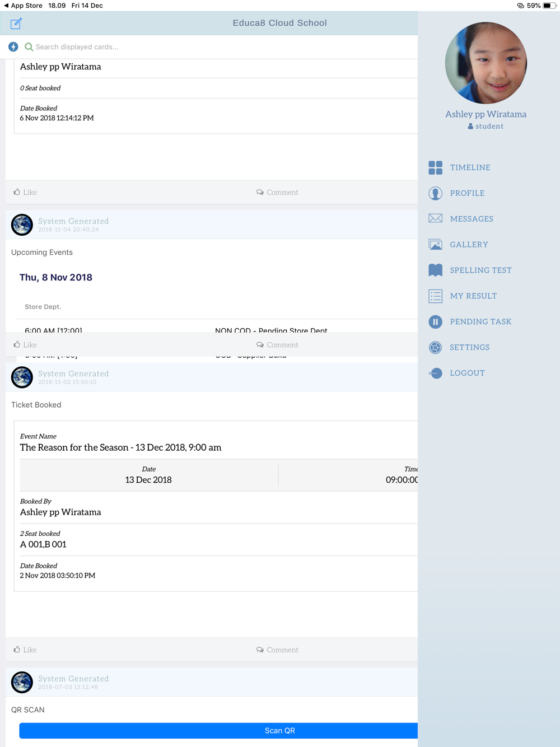Open System Generated author on 2018-11-04 post
560x747 pixels.
[x=73, y=221]
